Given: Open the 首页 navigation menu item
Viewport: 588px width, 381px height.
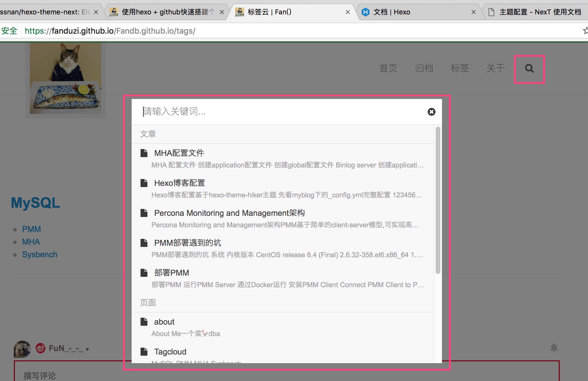Looking at the screenshot, I should pos(388,68).
